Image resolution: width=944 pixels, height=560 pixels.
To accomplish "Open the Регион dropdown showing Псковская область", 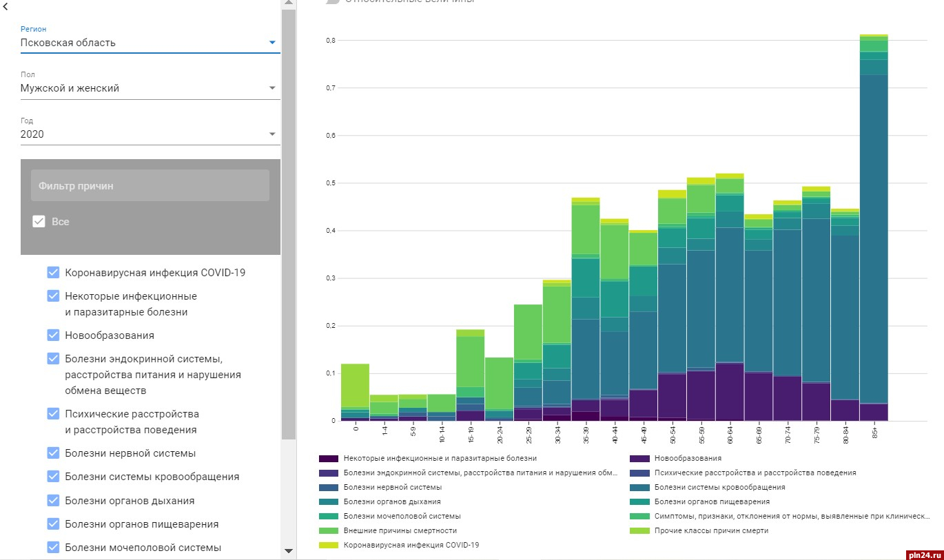I will pos(150,43).
